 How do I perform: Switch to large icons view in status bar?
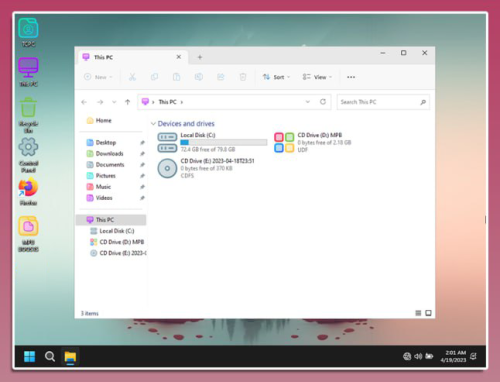(x=428, y=313)
